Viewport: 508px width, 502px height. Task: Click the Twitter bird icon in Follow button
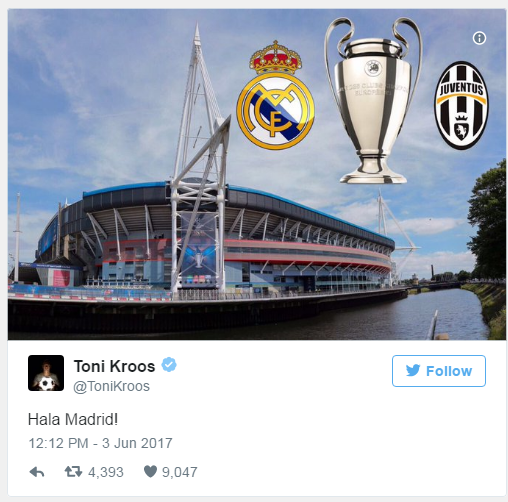coord(413,371)
